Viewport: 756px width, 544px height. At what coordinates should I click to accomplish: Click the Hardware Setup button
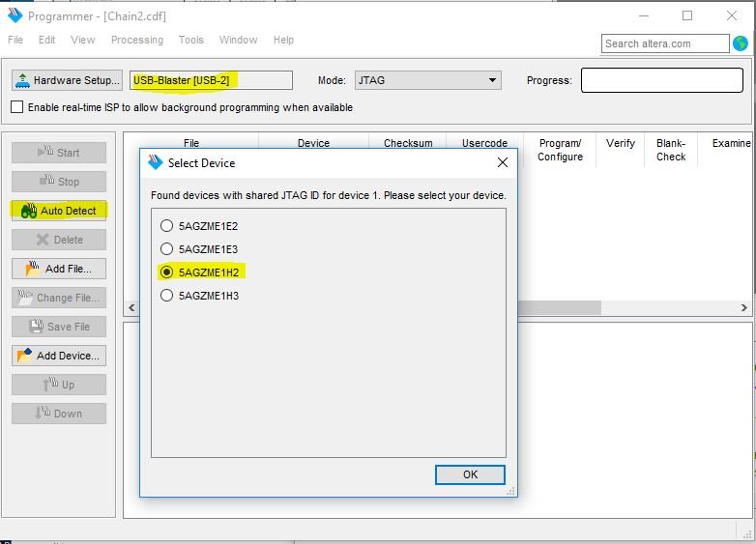[x=67, y=80]
